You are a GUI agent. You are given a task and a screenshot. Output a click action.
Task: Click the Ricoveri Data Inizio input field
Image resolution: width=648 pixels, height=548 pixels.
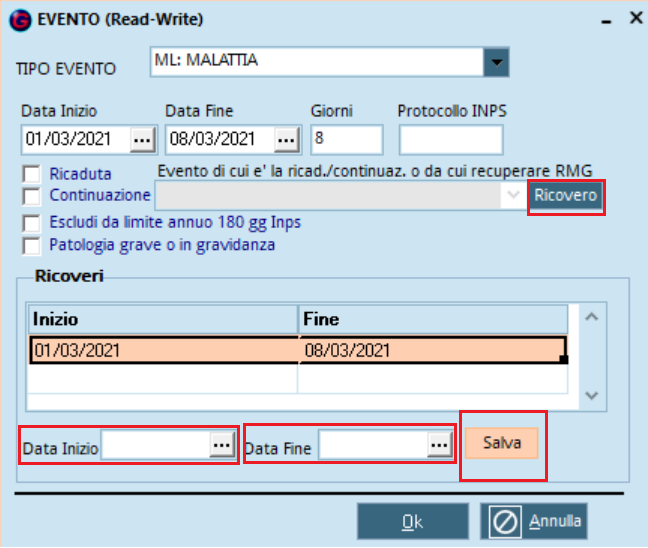coord(155,445)
